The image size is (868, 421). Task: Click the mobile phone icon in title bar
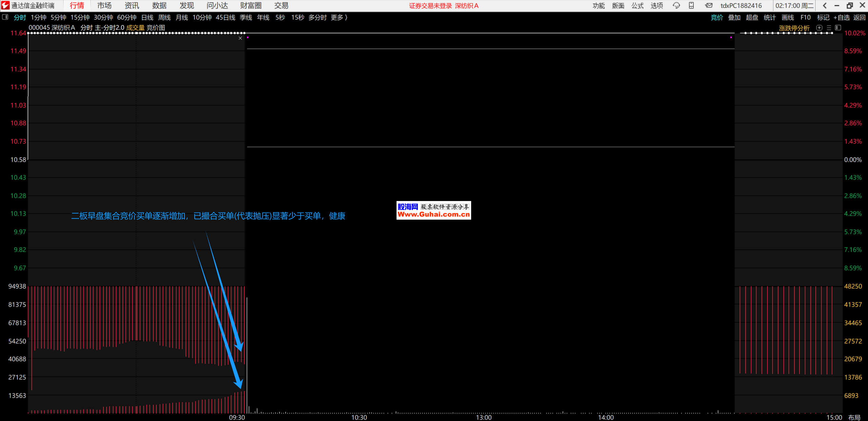tap(691, 5)
